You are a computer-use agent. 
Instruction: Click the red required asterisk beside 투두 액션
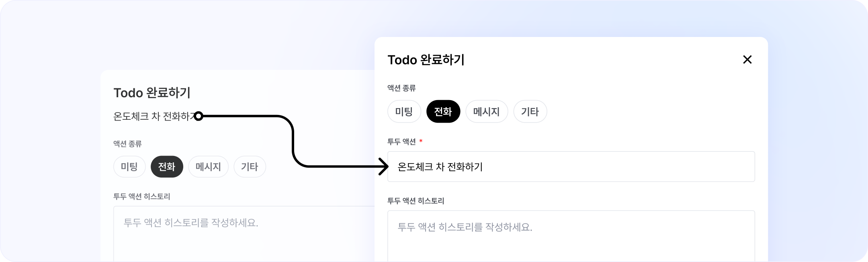pos(421,141)
